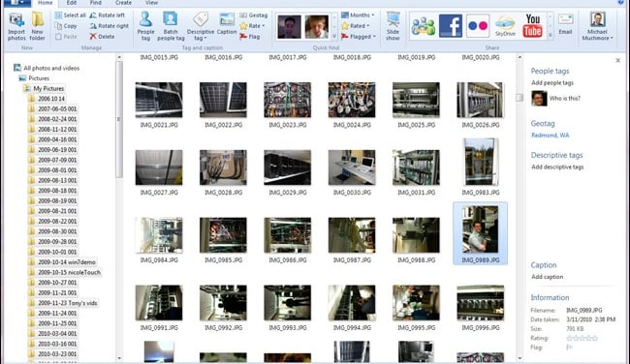Delete the selected photo
This screenshot has width=630, height=364.
102,36
